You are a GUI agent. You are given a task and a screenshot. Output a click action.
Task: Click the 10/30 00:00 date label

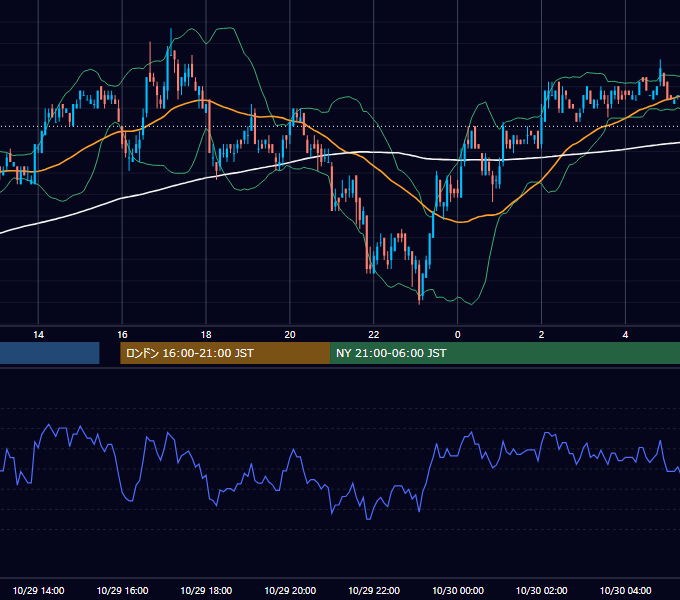tap(458, 590)
